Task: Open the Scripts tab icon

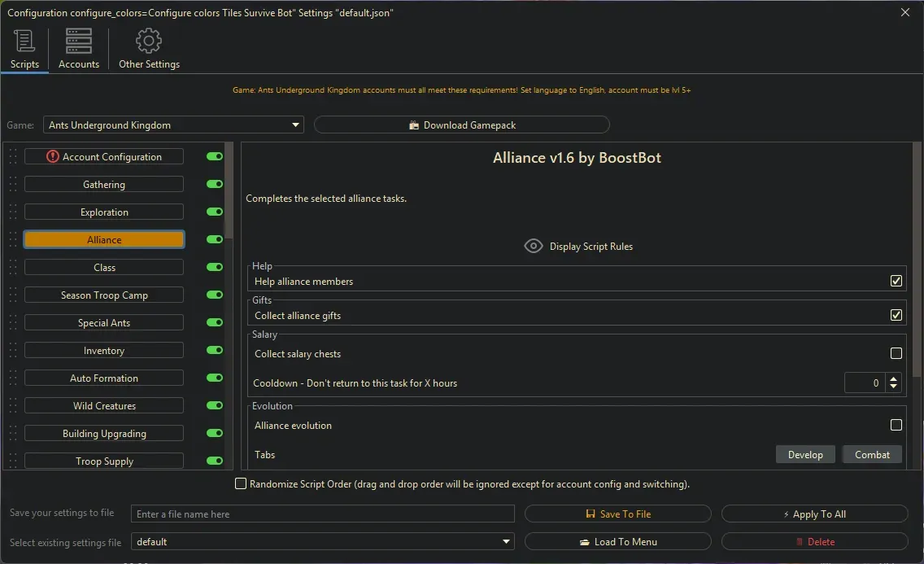Action: click(24, 41)
